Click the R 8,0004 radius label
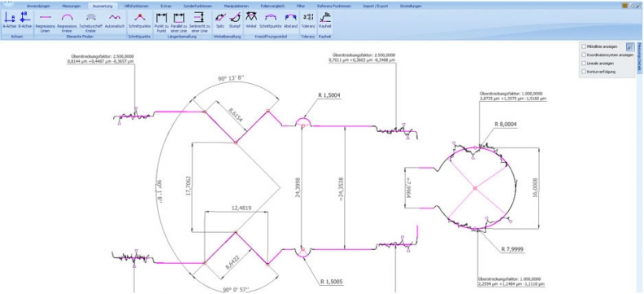644x294 pixels. [506, 124]
